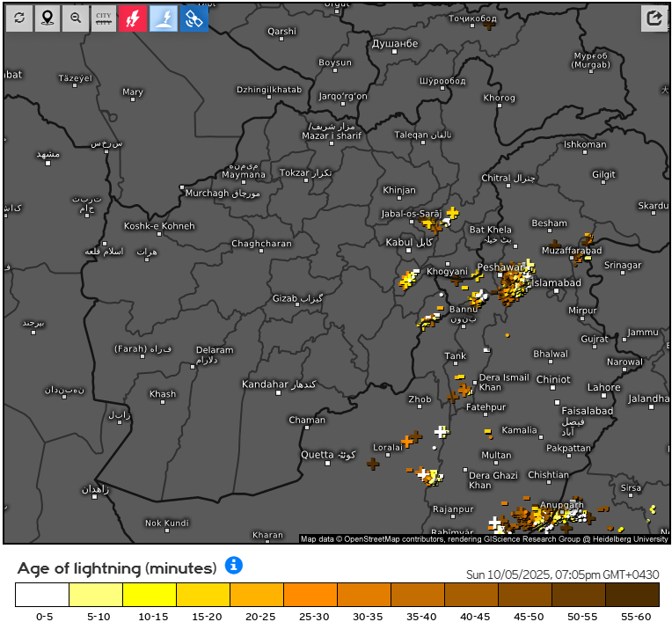
Task: Toggle the light blue thunderstorm layer
Action: coord(164,18)
